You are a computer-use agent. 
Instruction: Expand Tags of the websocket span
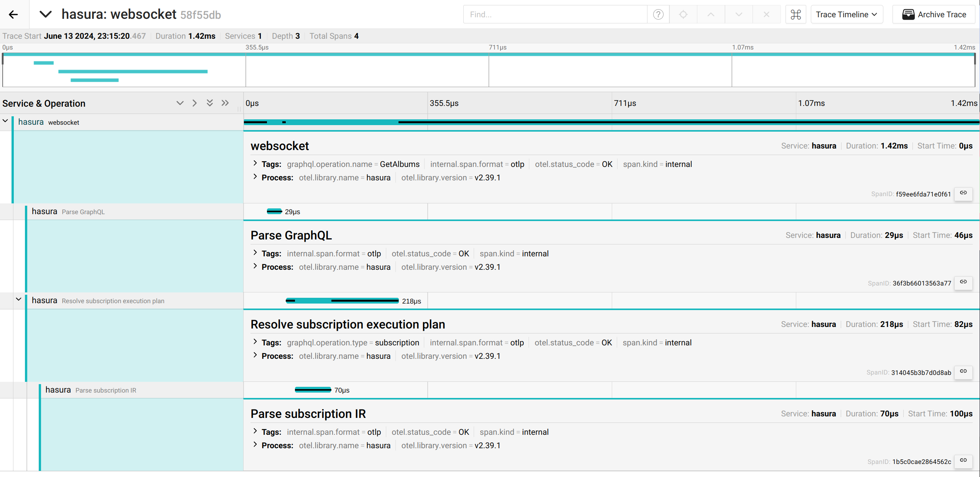[255, 164]
